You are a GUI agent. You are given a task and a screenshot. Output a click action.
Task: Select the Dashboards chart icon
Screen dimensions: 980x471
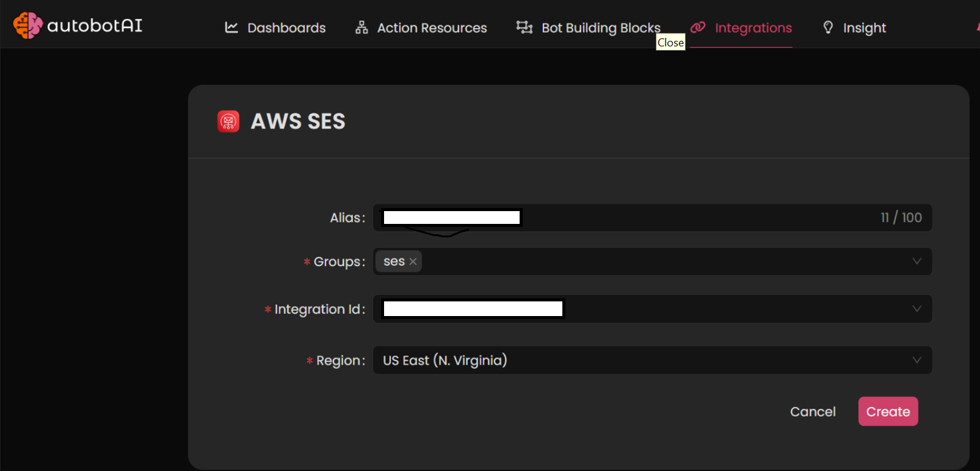point(231,27)
